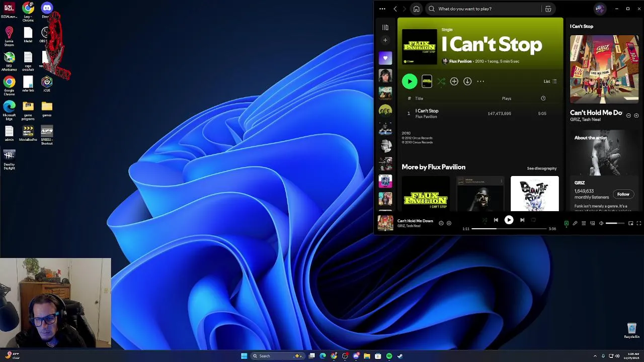Open Spotify from the Windows taskbar

[x=389, y=356]
